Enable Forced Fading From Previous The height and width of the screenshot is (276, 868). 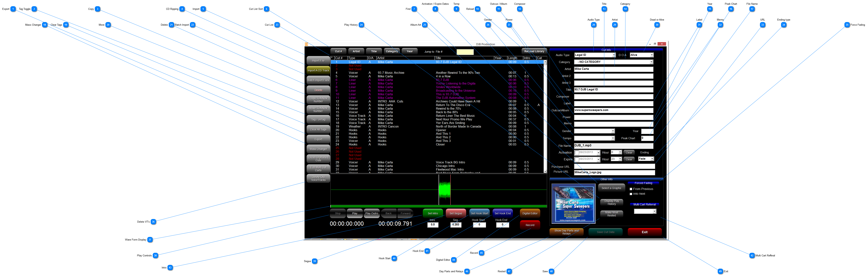coord(631,189)
